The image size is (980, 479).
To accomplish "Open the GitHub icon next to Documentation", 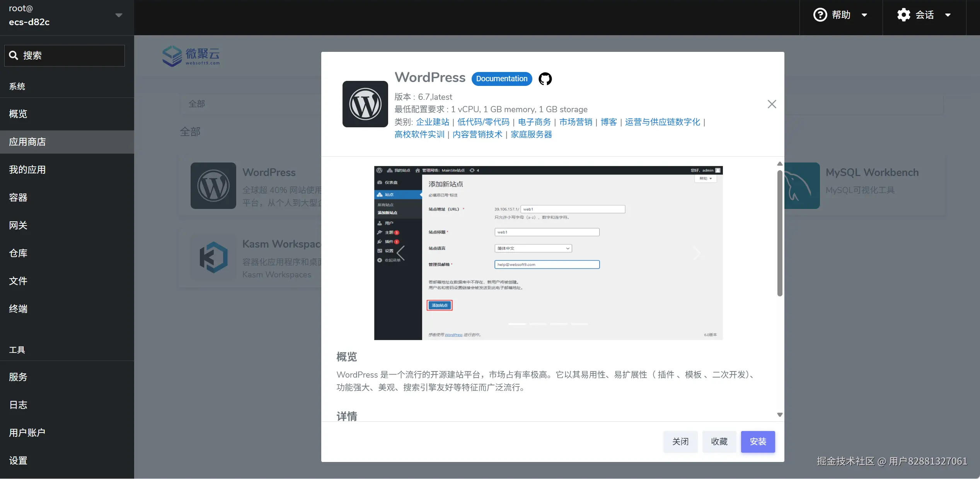I will coord(545,79).
